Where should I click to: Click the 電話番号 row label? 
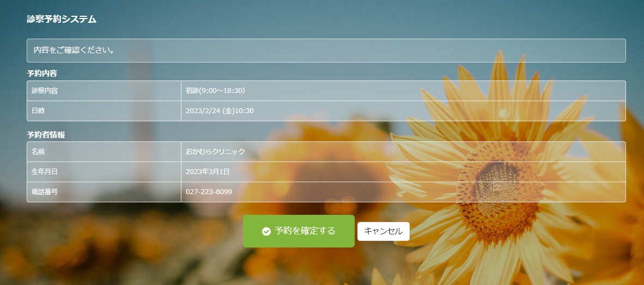pos(44,192)
